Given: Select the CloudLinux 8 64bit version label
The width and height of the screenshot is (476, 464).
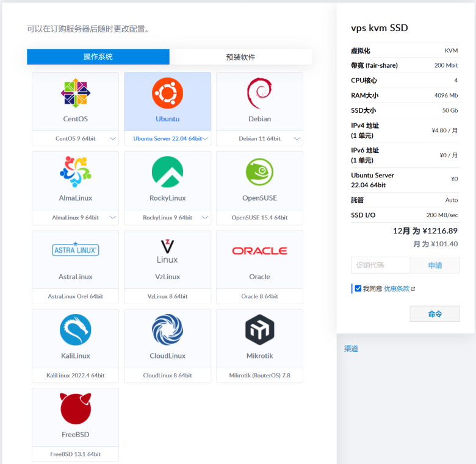Looking at the screenshot, I should (x=167, y=376).
